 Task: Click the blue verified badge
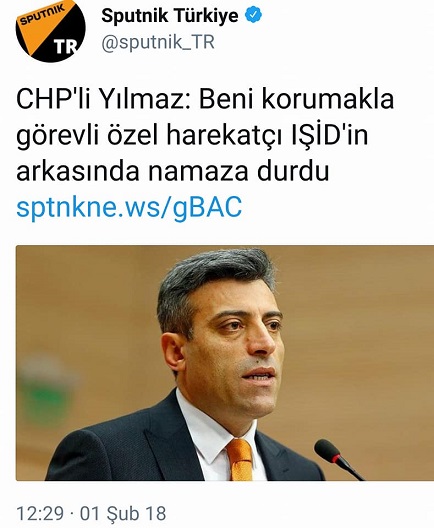pos(253,15)
